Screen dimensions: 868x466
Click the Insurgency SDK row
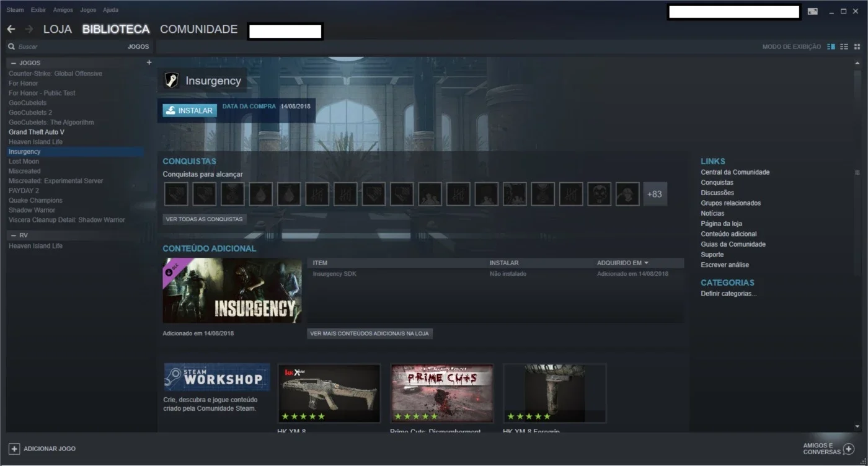pyautogui.click(x=495, y=274)
